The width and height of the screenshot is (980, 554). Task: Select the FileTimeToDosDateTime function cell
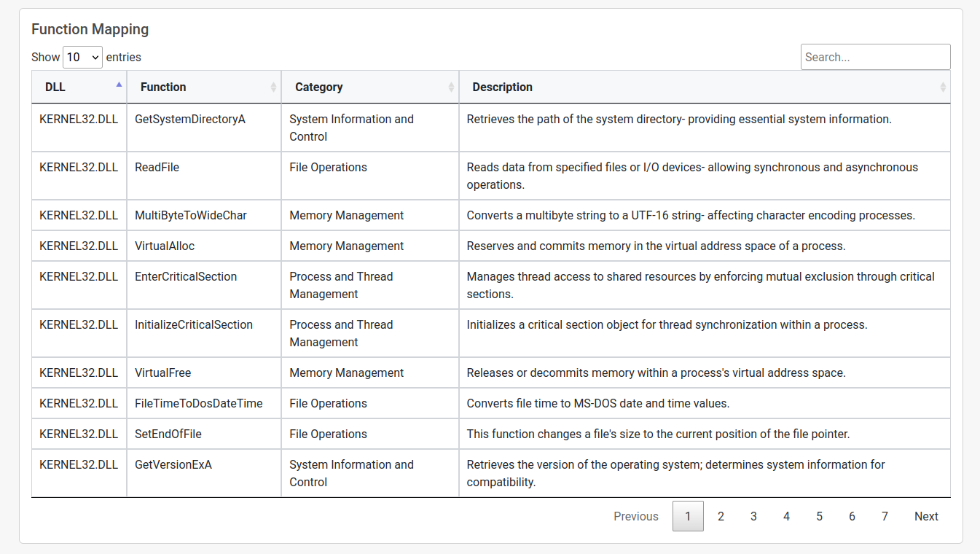(204, 403)
